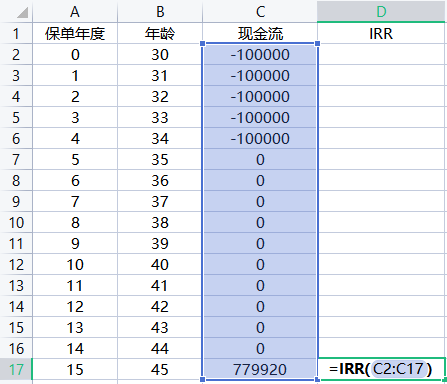This screenshot has width=447, height=384.
Task: Click the top-right range selection handle
Action: pyautogui.click(x=317, y=43)
